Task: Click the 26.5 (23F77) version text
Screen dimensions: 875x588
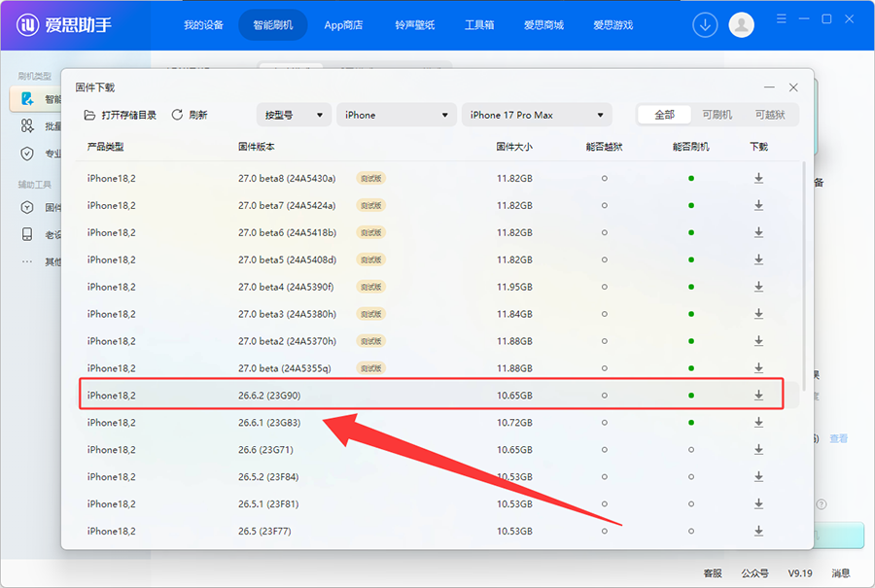Action: tap(264, 531)
